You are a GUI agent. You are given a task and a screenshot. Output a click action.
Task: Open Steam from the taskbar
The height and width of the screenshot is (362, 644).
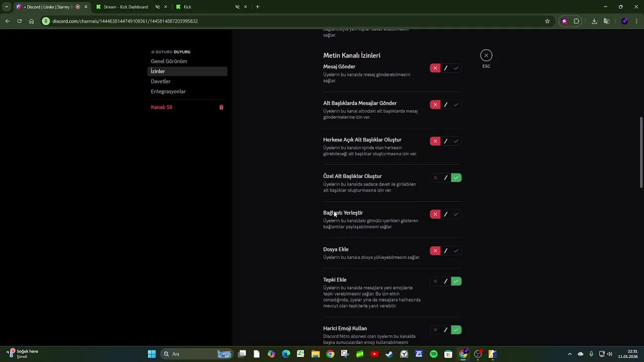[389, 354]
